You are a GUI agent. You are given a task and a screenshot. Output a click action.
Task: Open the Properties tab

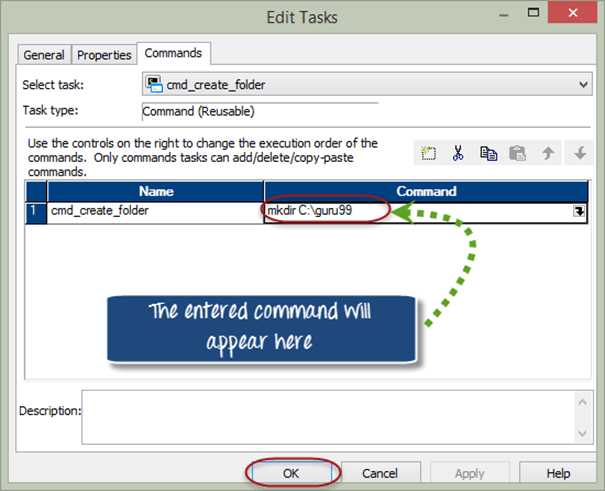[x=104, y=55]
